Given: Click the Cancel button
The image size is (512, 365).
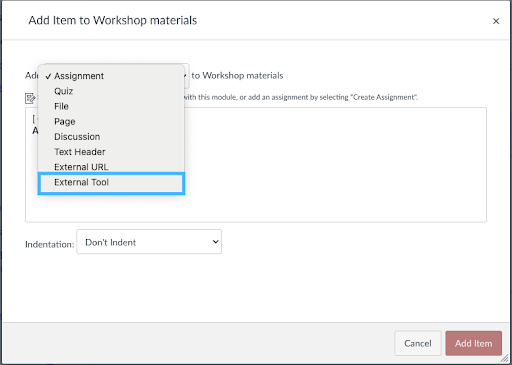Looking at the screenshot, I should (x=418, y=343).
